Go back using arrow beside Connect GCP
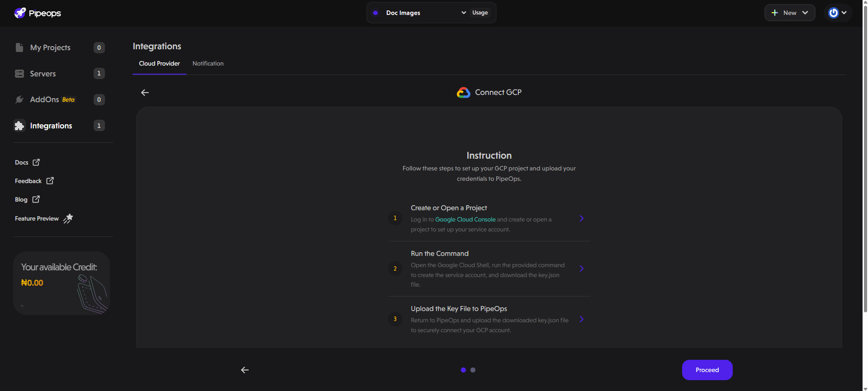 145,92
